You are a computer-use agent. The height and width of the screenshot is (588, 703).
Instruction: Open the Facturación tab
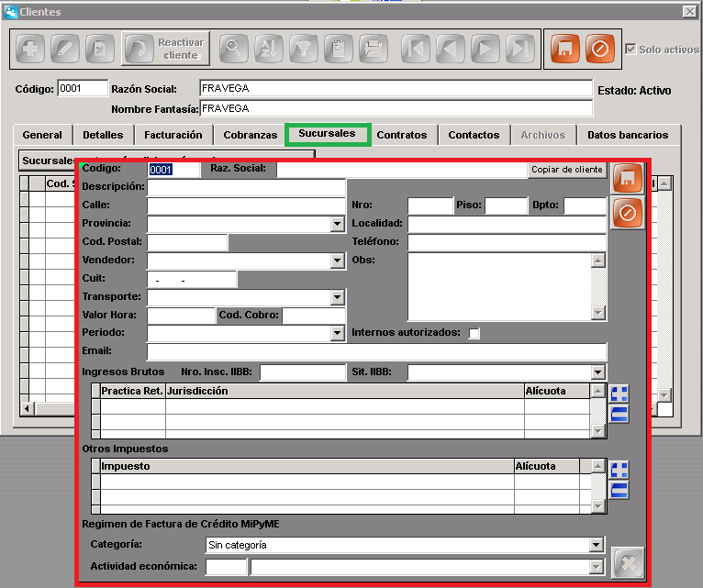pos(173,135)
